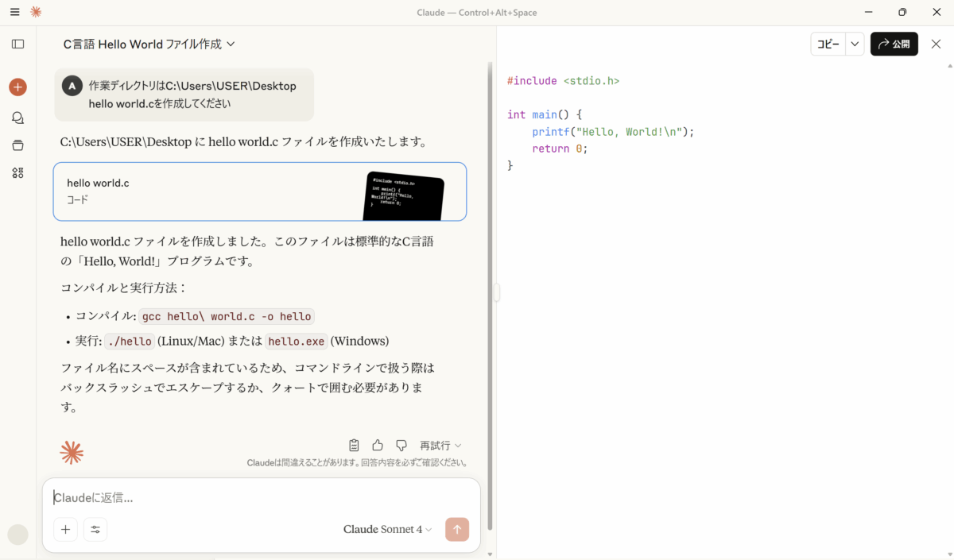Close the artifact code panel
Image resolution: width=954 pixels, height=560 pixels.
[936, 44]
